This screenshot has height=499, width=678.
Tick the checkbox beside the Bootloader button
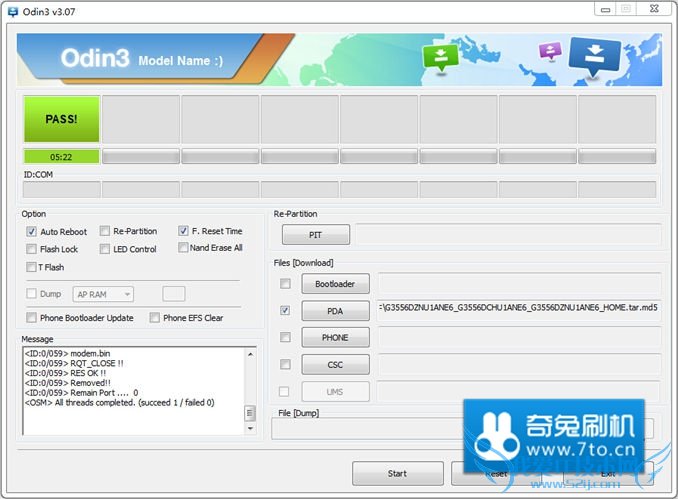[x=285, y=283]
